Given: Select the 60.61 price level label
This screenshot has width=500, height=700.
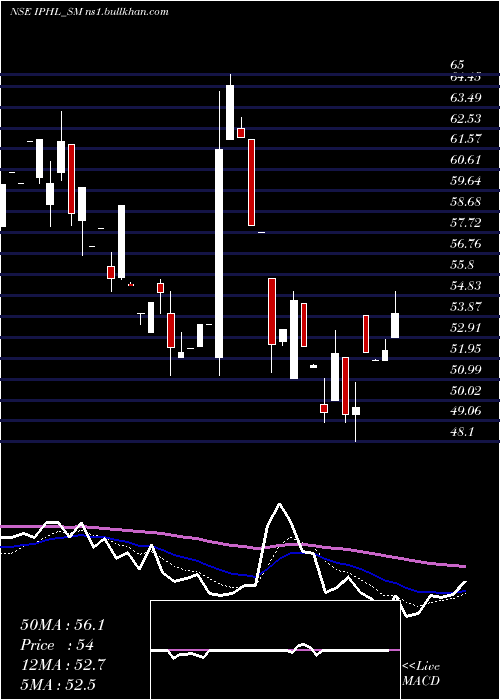Looking at the screenshot, I should 466,160.
